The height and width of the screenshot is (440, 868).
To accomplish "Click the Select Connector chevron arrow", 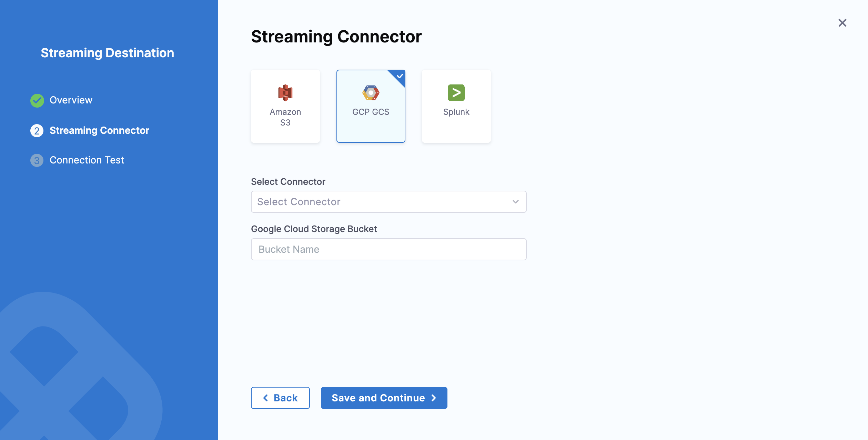I will tap(515, 202).
